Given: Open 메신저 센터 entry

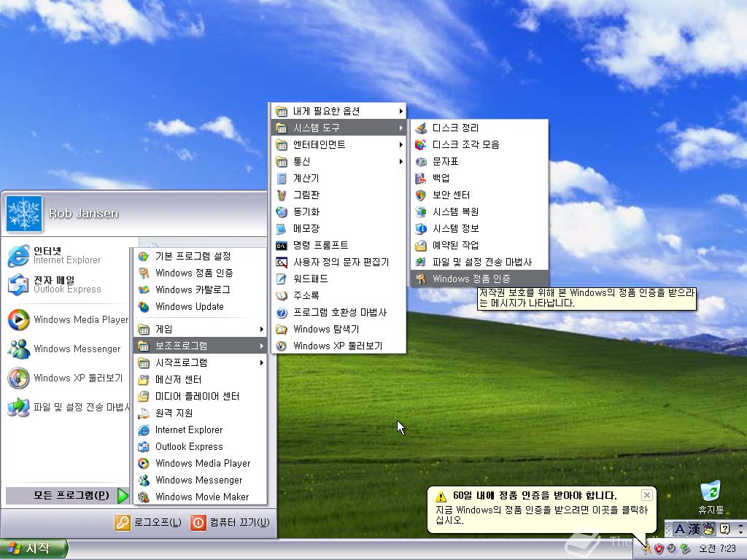Looking at the screenshot, I should tap(200, 379).
